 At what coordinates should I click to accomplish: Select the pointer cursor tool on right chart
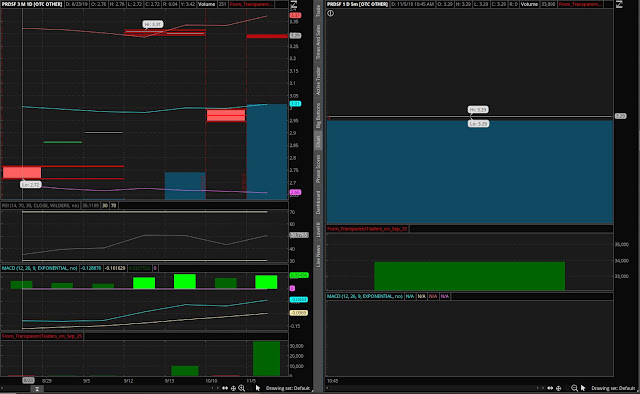pyautogui.click(x=583, y=388)
